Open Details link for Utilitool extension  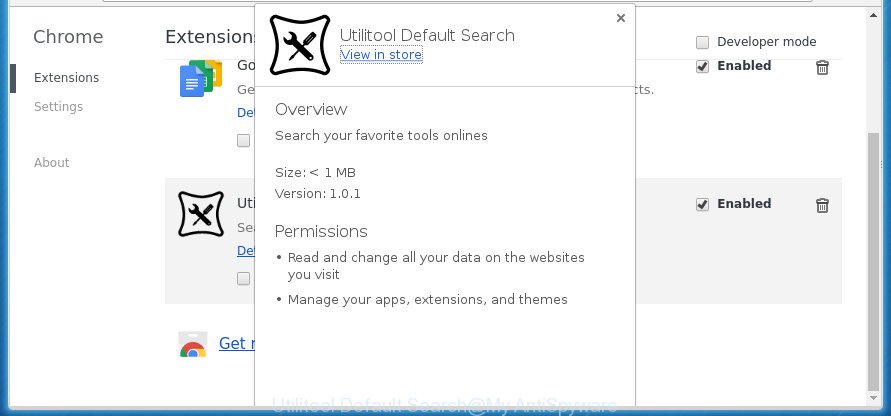pos(245,251)
